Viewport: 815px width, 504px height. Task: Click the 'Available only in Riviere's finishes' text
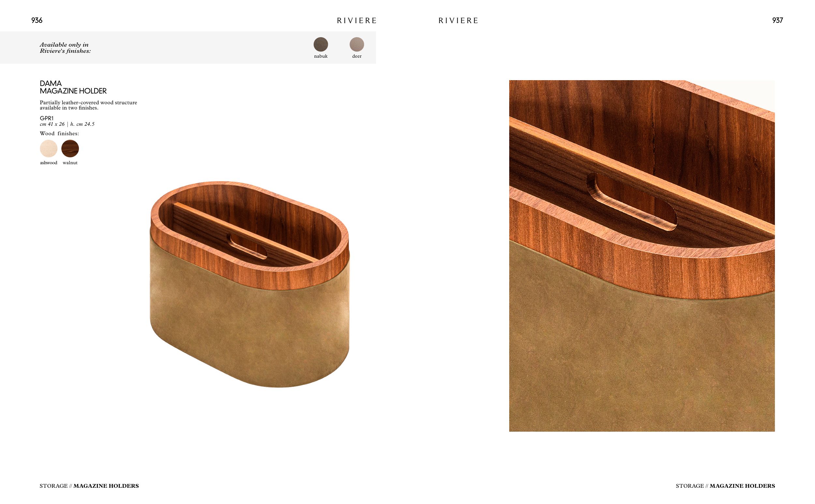pos(65,48)
